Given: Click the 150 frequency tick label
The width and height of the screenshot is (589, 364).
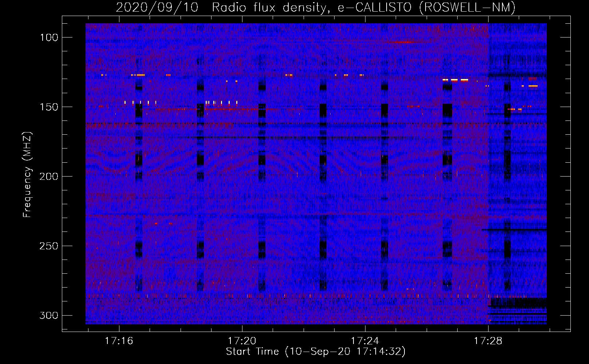Looking at the screenshot, I should tap(49, 107).
